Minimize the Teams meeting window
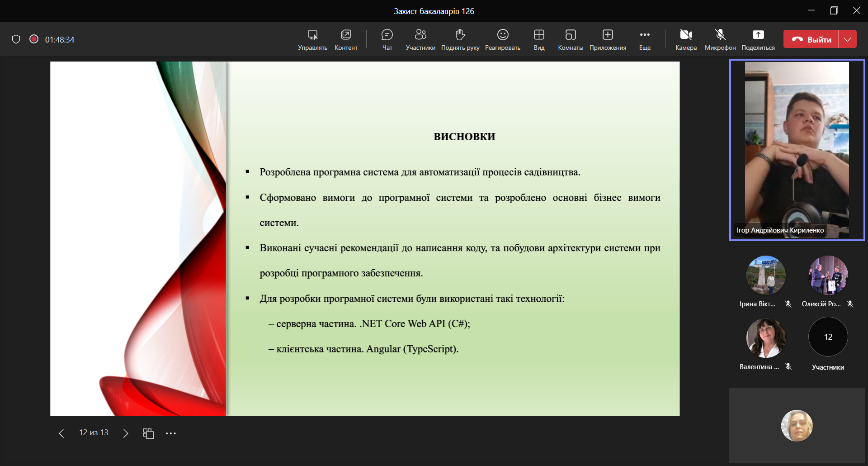The image size is (868, 466). pos(811,10)
